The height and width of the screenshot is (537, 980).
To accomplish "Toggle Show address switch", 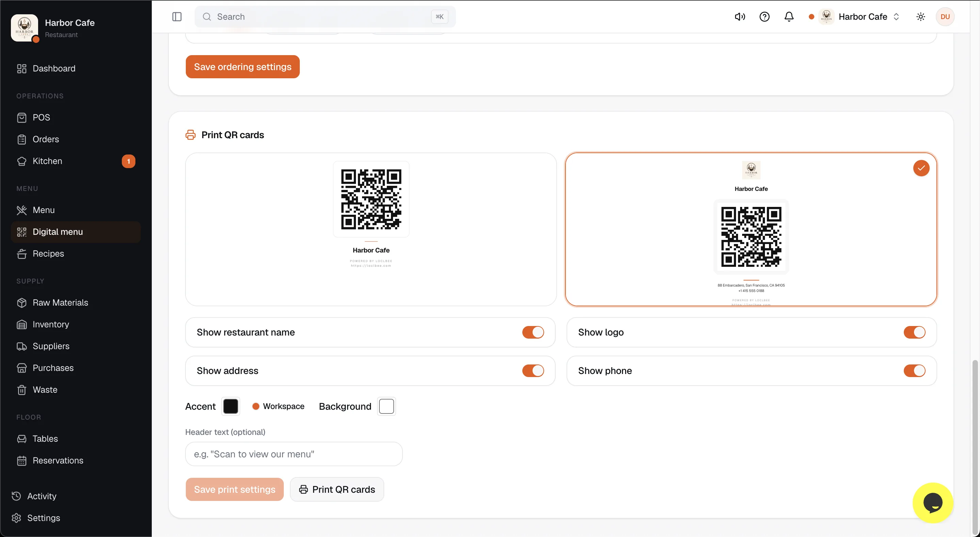I will point(533,371).
